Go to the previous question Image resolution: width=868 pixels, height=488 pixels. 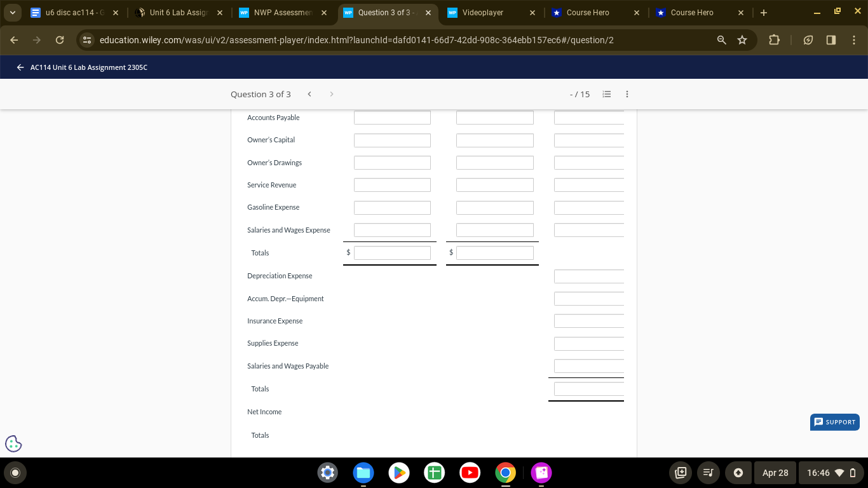pos(309,94)
